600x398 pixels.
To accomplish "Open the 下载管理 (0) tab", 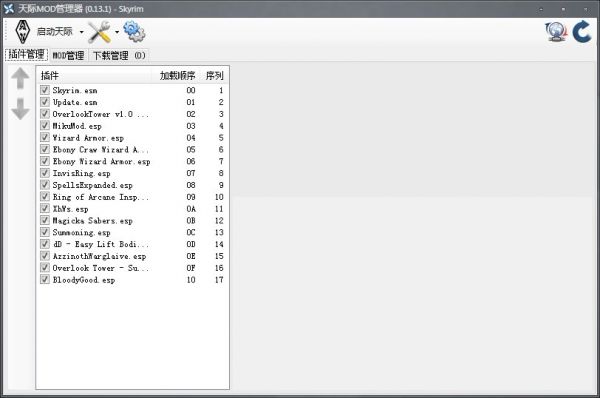I will pos(119,55).
